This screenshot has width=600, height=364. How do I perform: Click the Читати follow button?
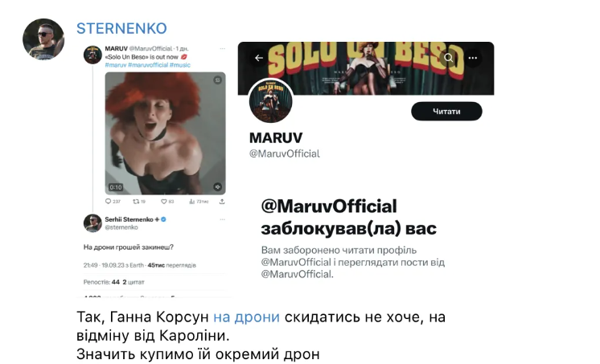(x=446, y=111)
